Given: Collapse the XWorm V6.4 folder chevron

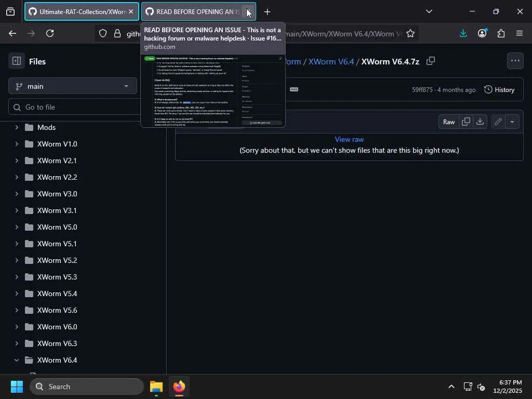Looking at the screenshot, I should [x=16, y=360].
